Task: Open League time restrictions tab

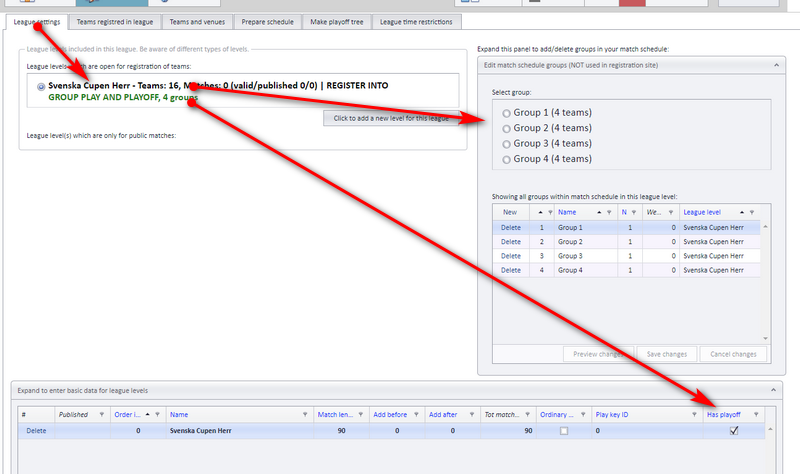Action: [x=416, y=22]
